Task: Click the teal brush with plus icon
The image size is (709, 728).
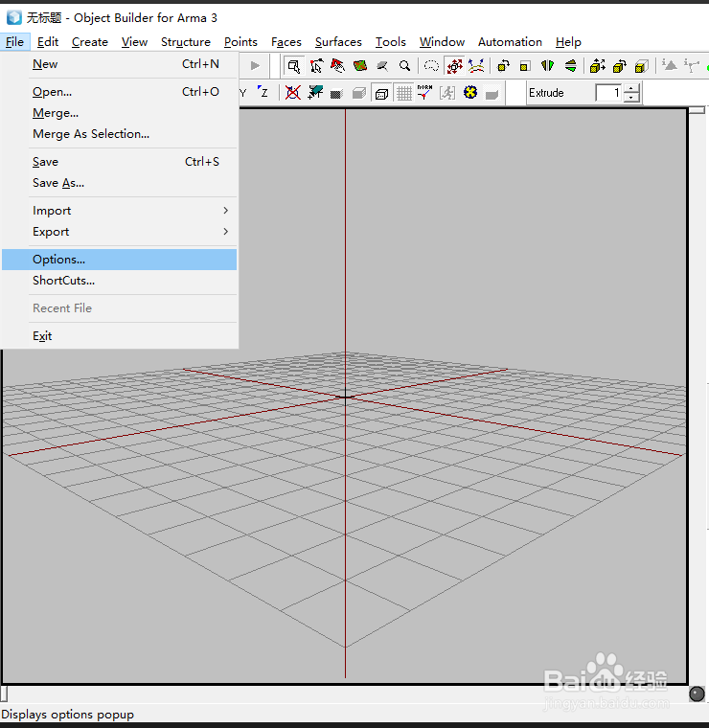Action: (315, 92)
